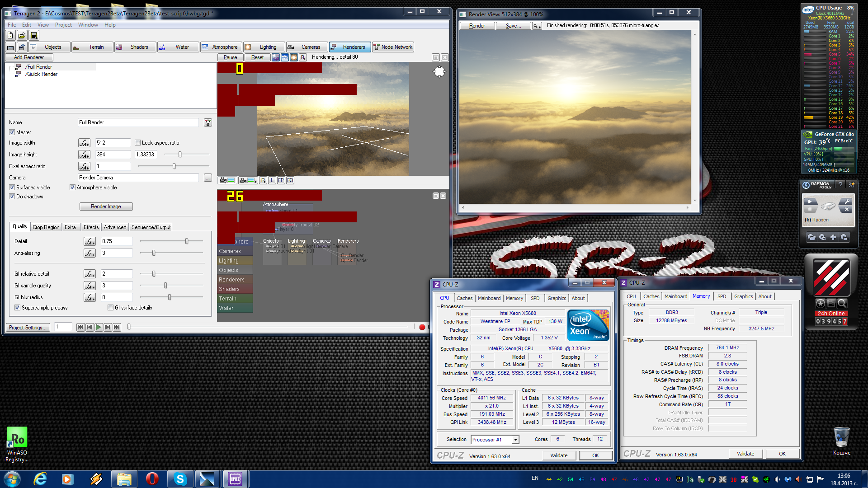Select /Full Render in renderer tree

tap(39, 67)
